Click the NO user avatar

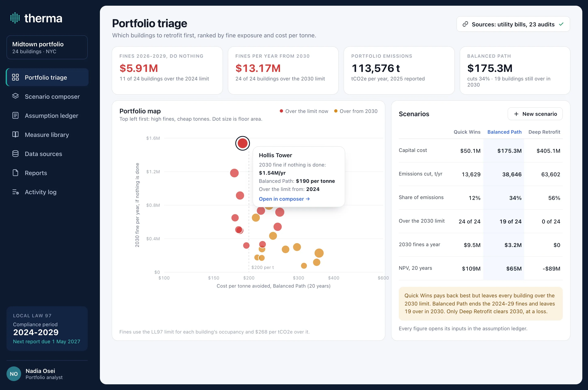[14, 374]
